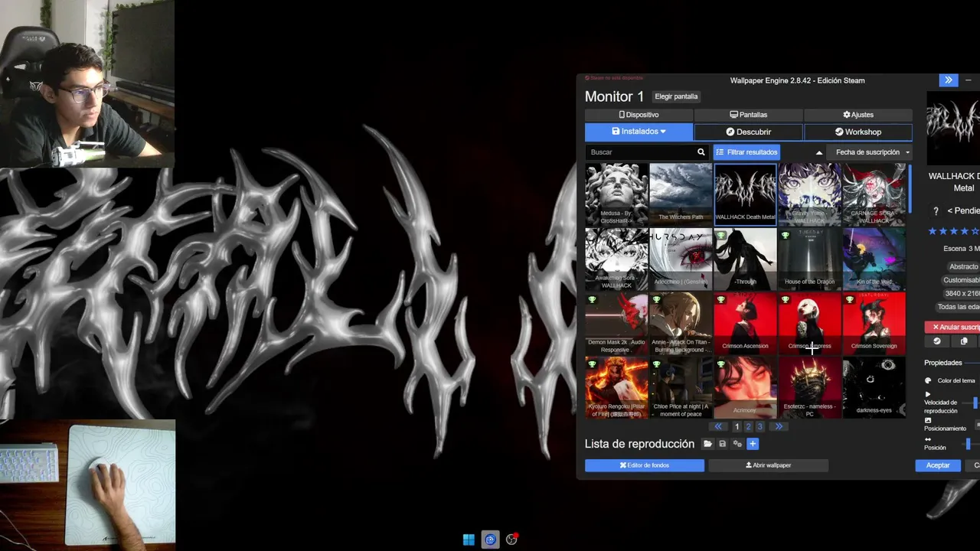Go to page 2 of wallpapers
Image resolution: width=980 pixels, height=551 pixels.
pyautogui.click(x=748, y=427)
